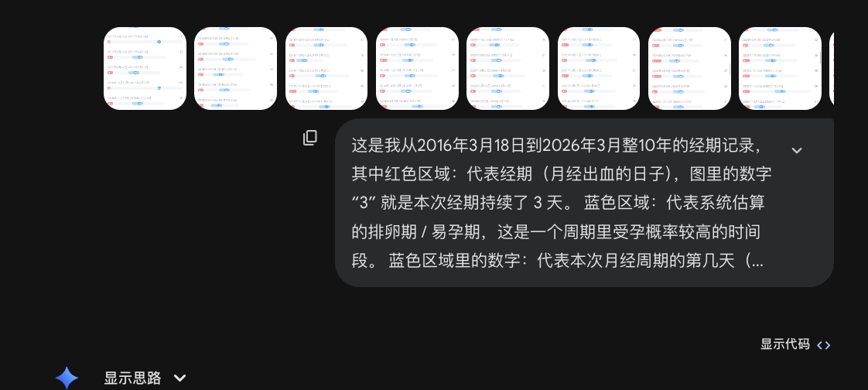Screen dimensions: 868x390
Task: Open the eighth uploaded image thumbnail
Action: pos(780,68)
